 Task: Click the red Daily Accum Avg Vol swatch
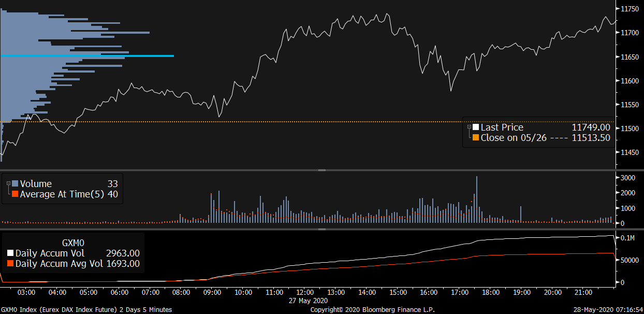click(10, 264)
